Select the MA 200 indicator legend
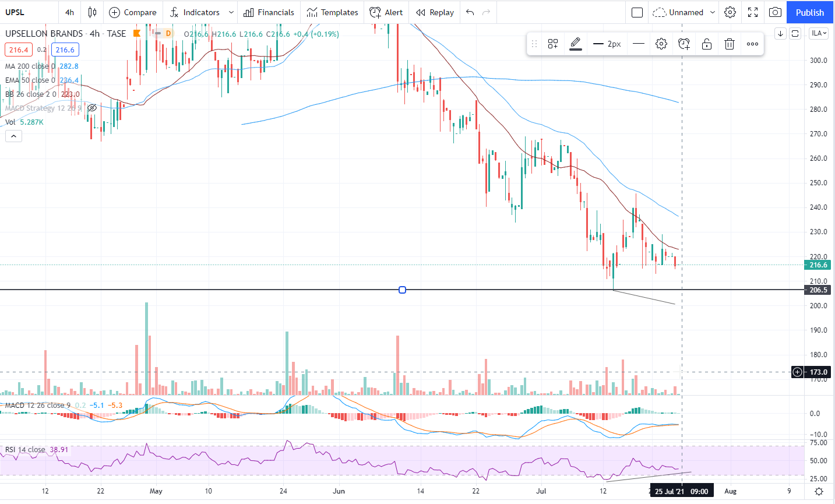835x504 pixels. tap(41, 66)
